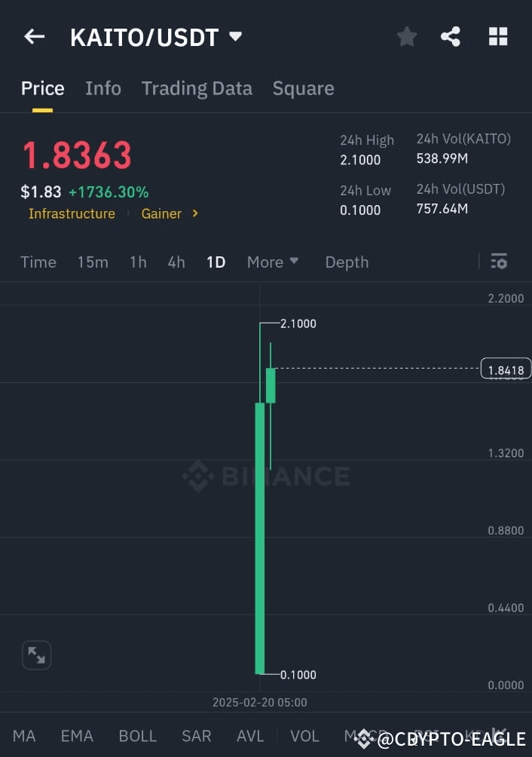Star KAITO/USDT as a favorite
Image resolution: width=532 pixels, height=757 pixels.
coord(407,36)
